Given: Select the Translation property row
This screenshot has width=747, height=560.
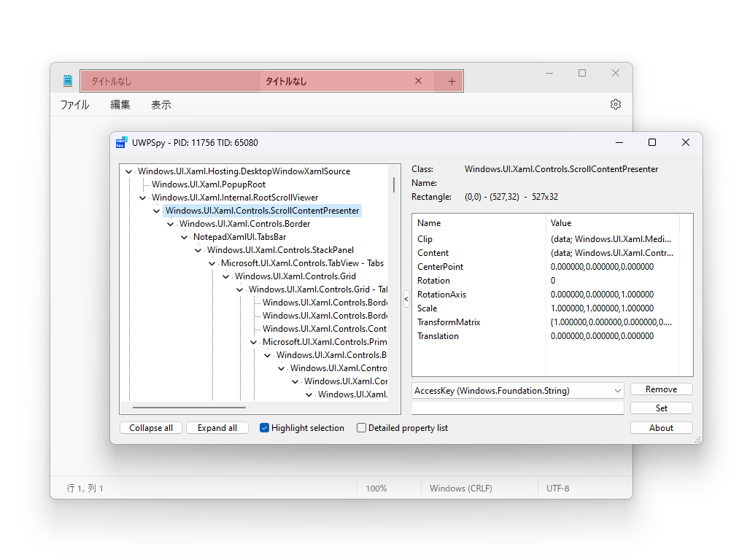Looking at the screenshot, I should pos(546,335).
